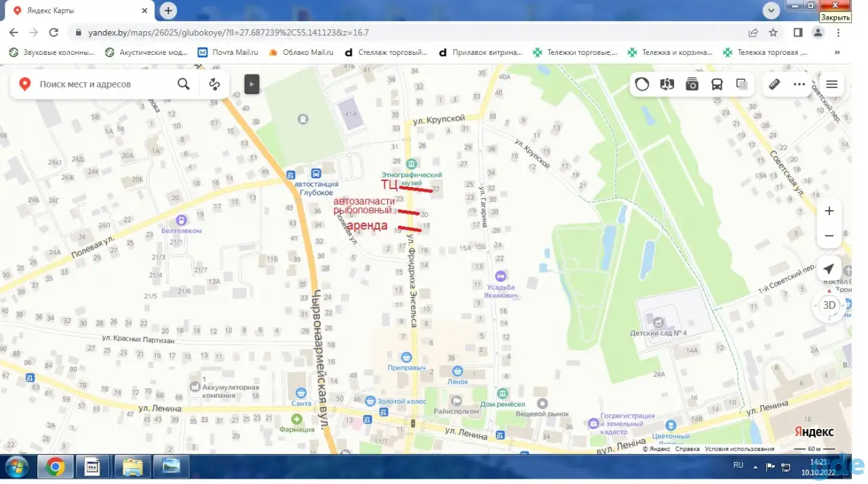
Task: Select the 'Белтелеком' purple marker
Action: (181, 220)
